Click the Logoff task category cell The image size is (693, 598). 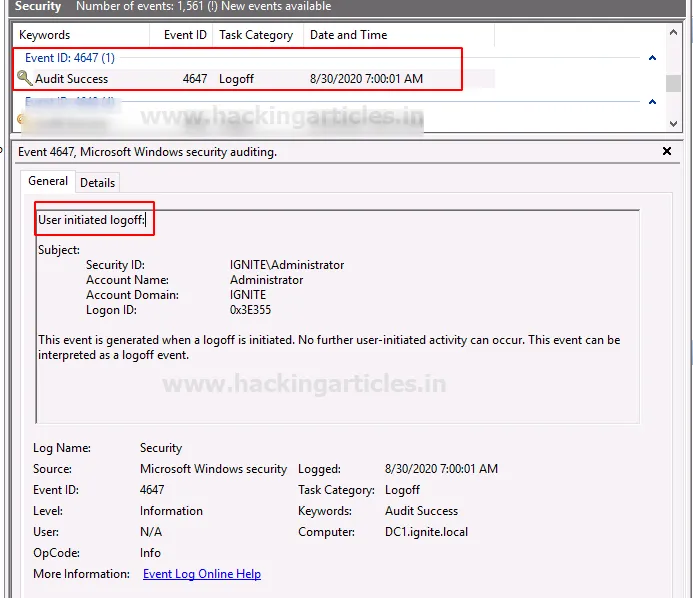click(236, 79)
